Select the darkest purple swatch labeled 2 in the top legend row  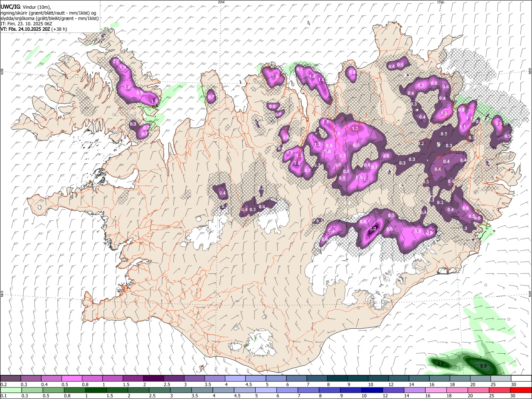coord(153,379)
